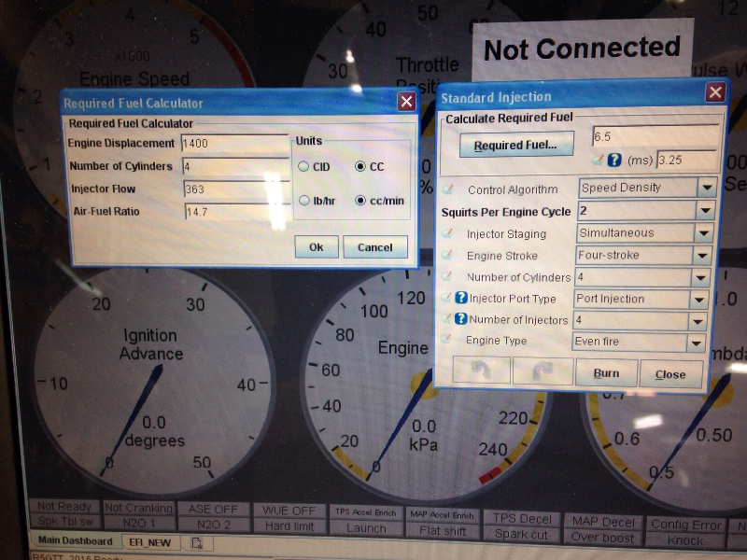Select the CC displacement unit option

tap(360, 166)
